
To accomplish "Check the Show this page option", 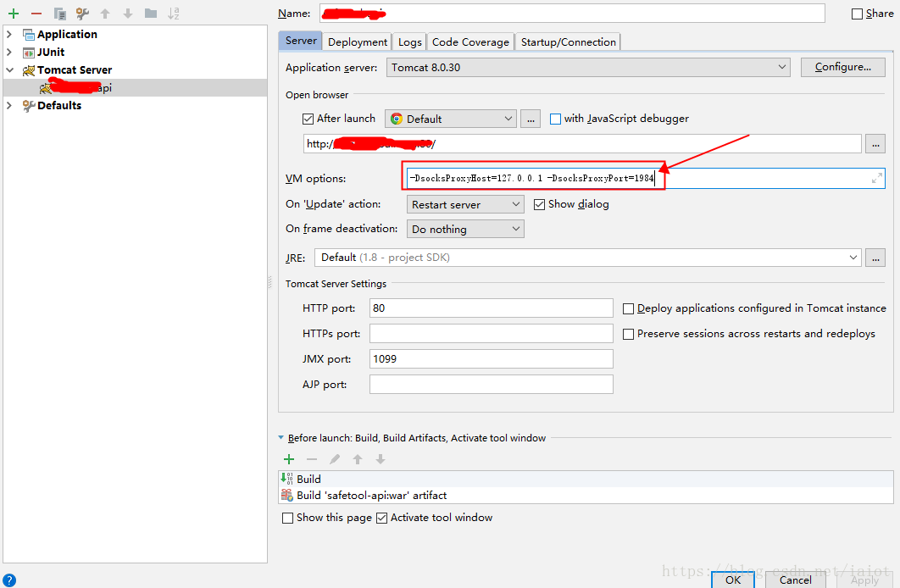I will click(287, 518).
